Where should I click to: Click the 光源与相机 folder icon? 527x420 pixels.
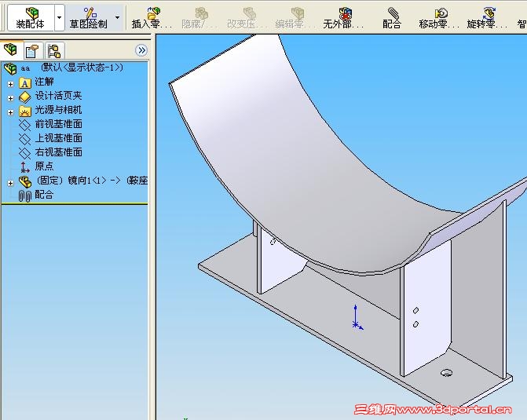[x=25, y=111]
